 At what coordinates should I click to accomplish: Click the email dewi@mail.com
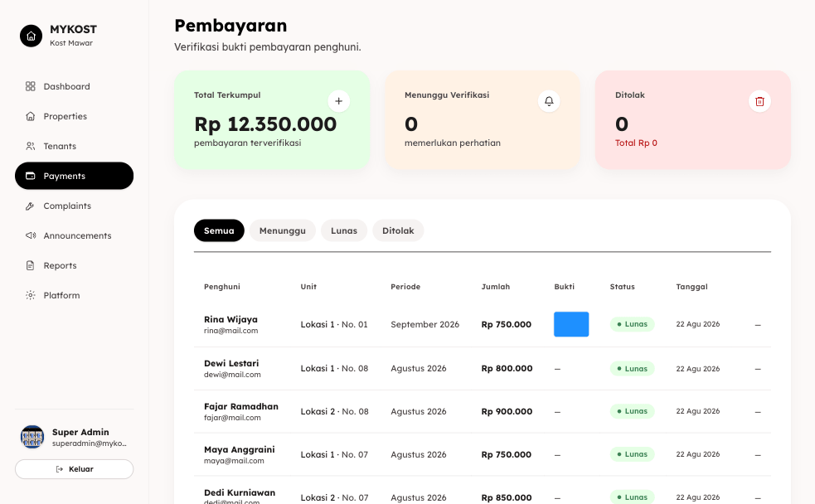point(232,375)
